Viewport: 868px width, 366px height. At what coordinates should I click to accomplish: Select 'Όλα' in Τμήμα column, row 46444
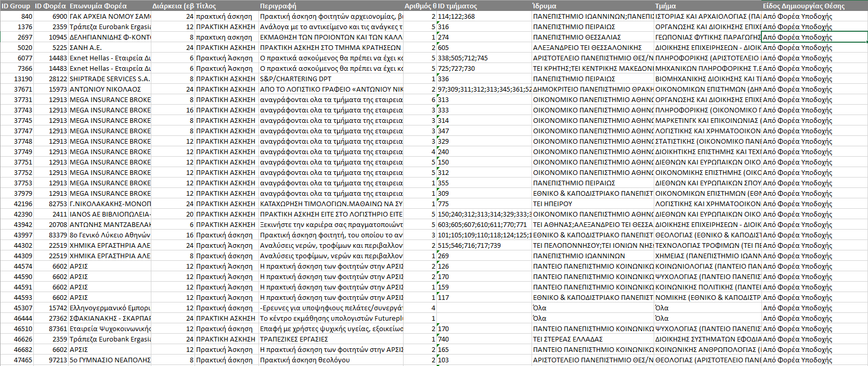(x=708, y=318)
